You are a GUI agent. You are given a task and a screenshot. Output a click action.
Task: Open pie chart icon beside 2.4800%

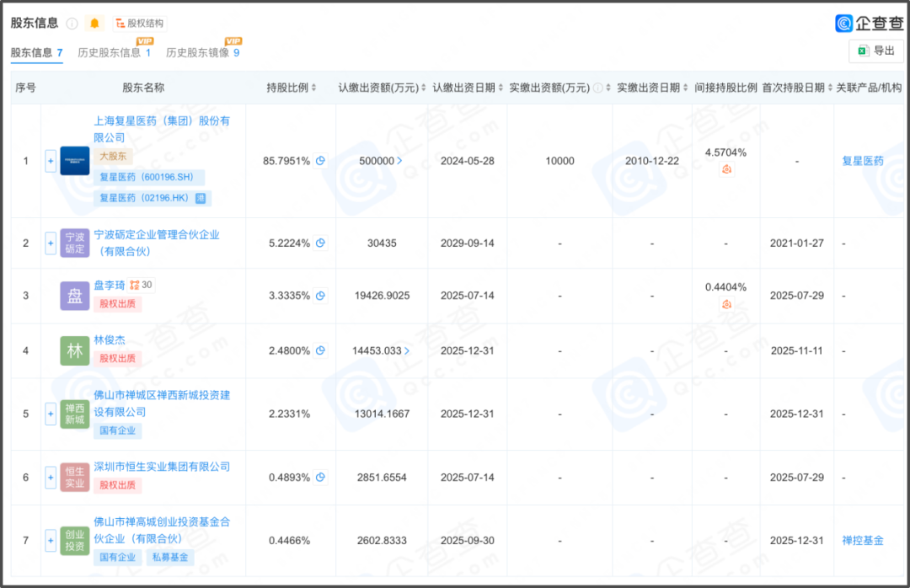(x=320, y=350)
